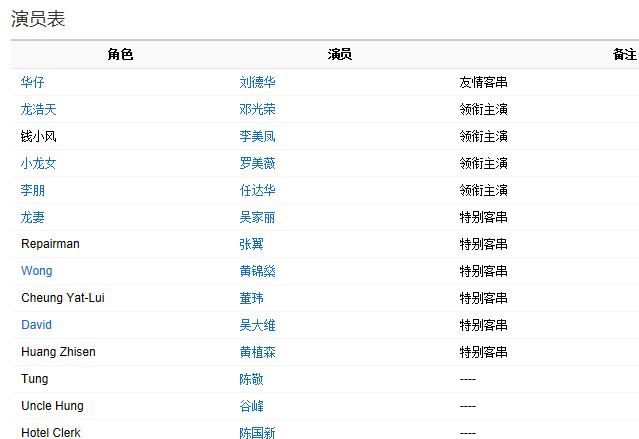The height and width of the screenshot is (439, 639).
Task: Click the 谷峰 actor link
Action: pos(251,406)
